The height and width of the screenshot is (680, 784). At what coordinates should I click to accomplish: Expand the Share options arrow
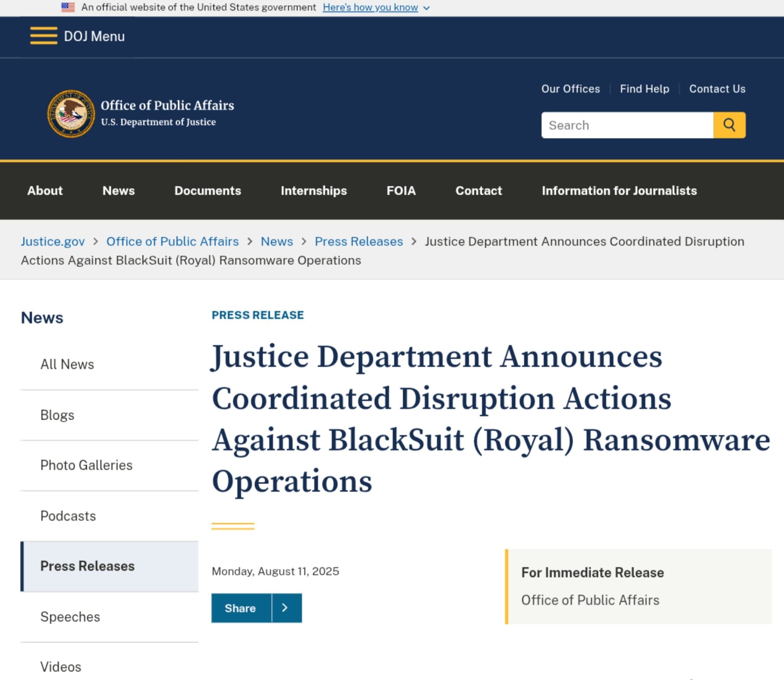coord(284,608)
